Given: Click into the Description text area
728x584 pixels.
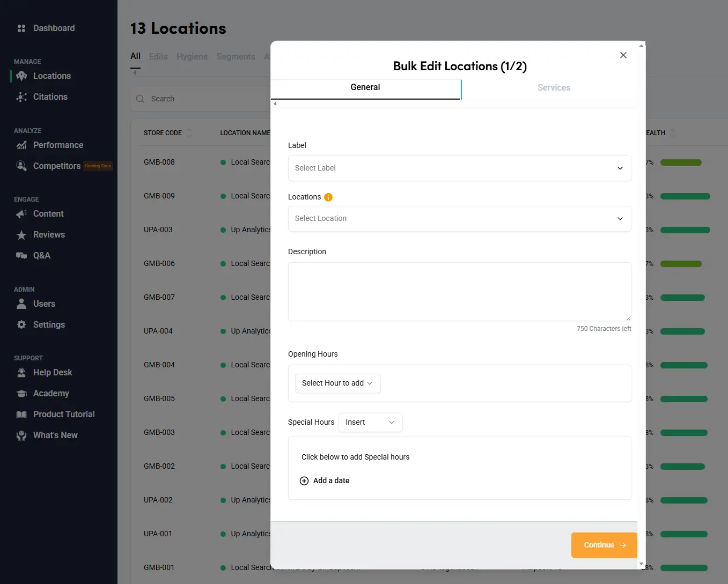Looking at the screenshot, I should [459, 292].
